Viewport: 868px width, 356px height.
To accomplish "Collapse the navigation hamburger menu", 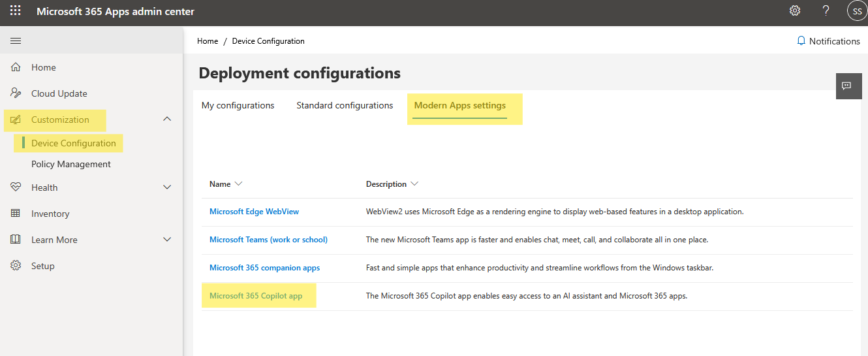I will pos(16,41).
